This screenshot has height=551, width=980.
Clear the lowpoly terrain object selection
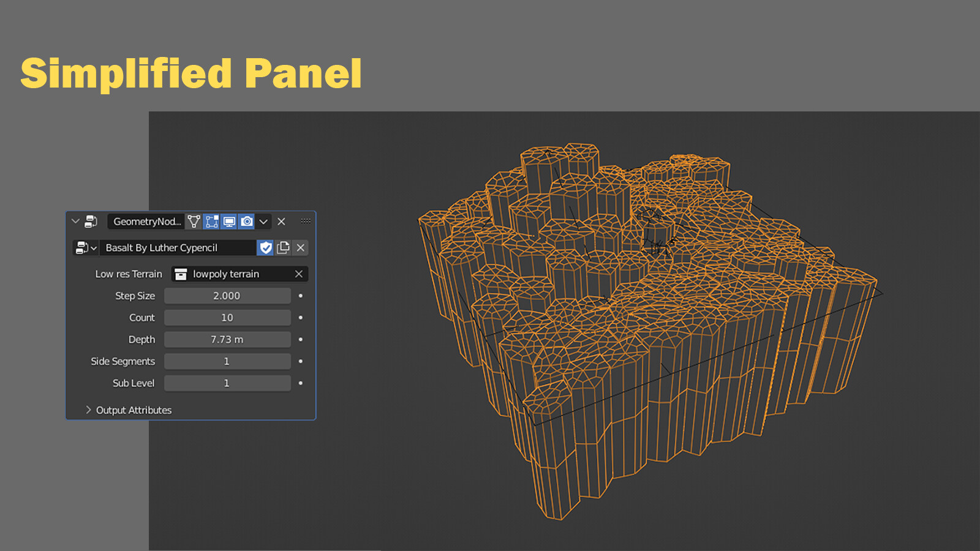point(298,274)
